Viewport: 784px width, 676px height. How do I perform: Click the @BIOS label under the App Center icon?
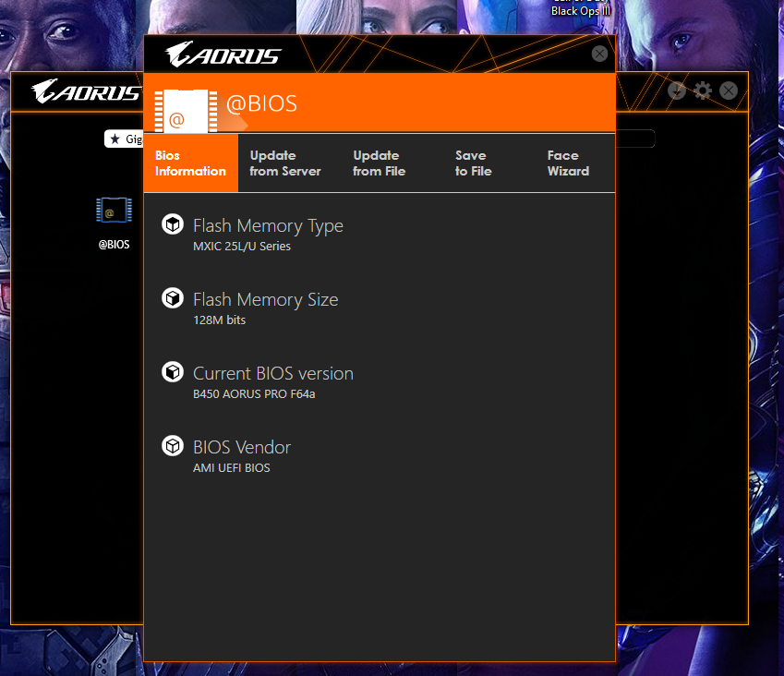coord(114,245)
